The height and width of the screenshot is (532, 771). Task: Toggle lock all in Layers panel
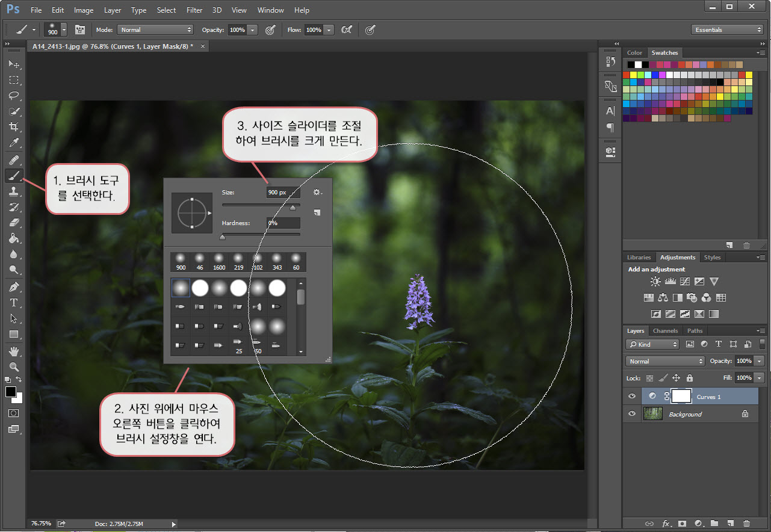click(x=689, y=378)
